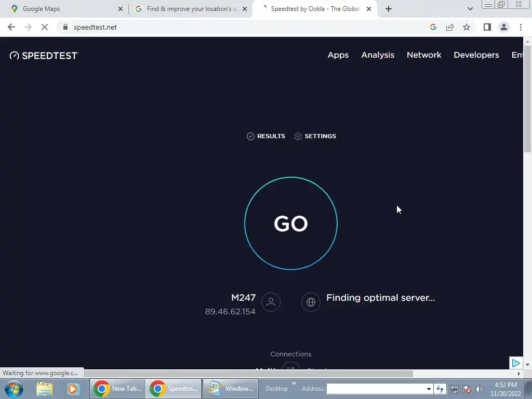The height and width of the screenshot is (399, 532).
Task: Click the 'Finding optimal server...' text
Action: [x=381, y=298]
